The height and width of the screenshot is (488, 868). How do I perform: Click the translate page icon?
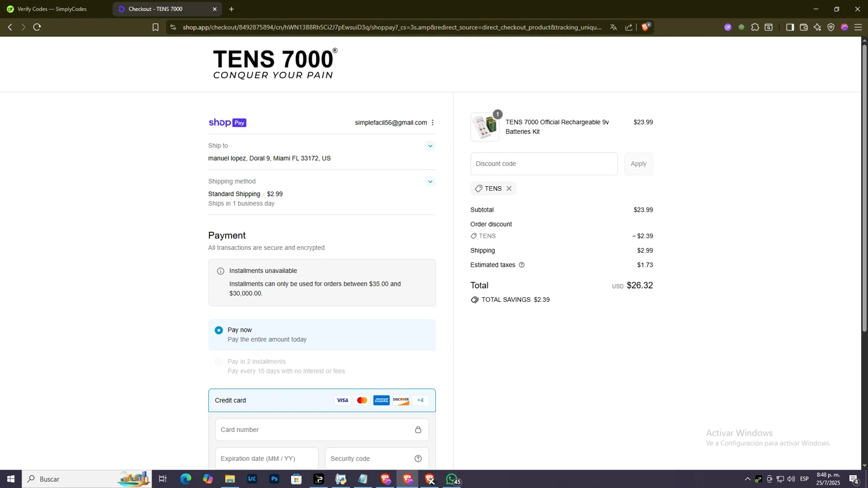(x=613, y=27)
